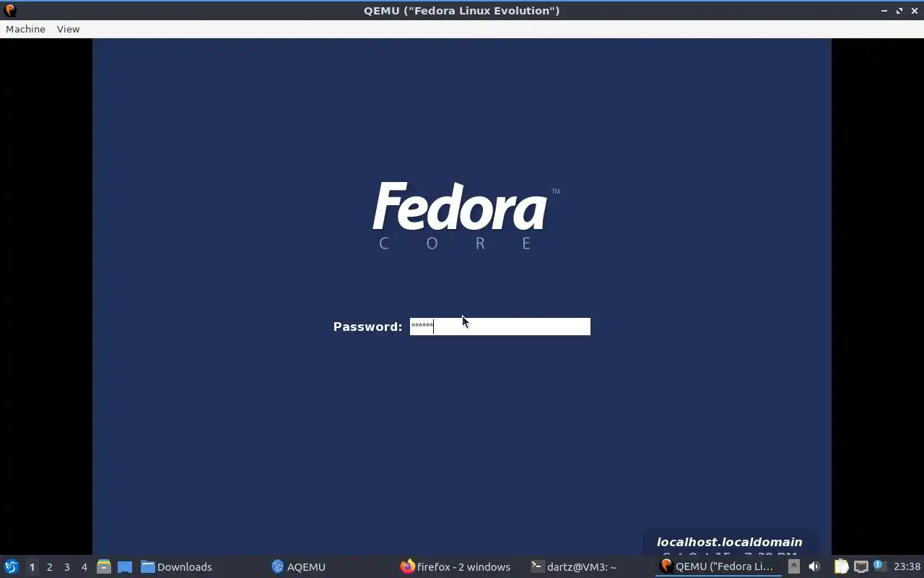Click the Fedora Core logo

(466, 216)
